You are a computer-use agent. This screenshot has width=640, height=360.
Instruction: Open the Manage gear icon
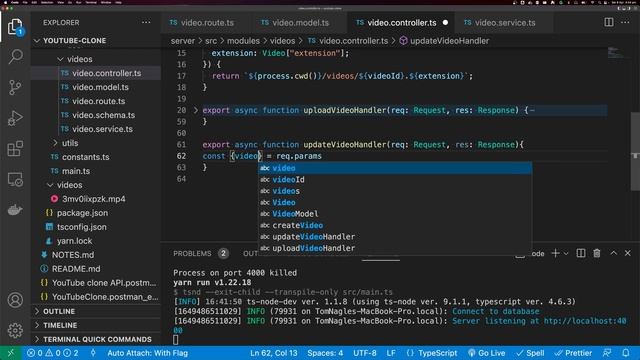(15, 330)
